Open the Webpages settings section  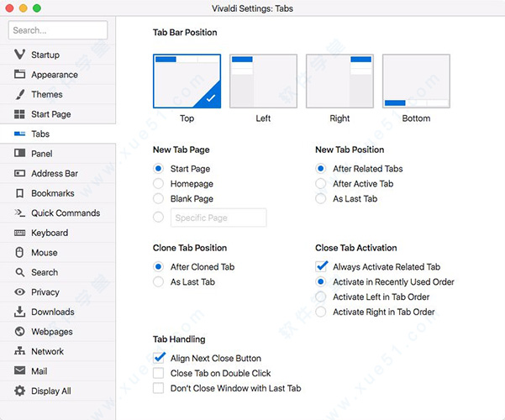[x=58, y=332]
